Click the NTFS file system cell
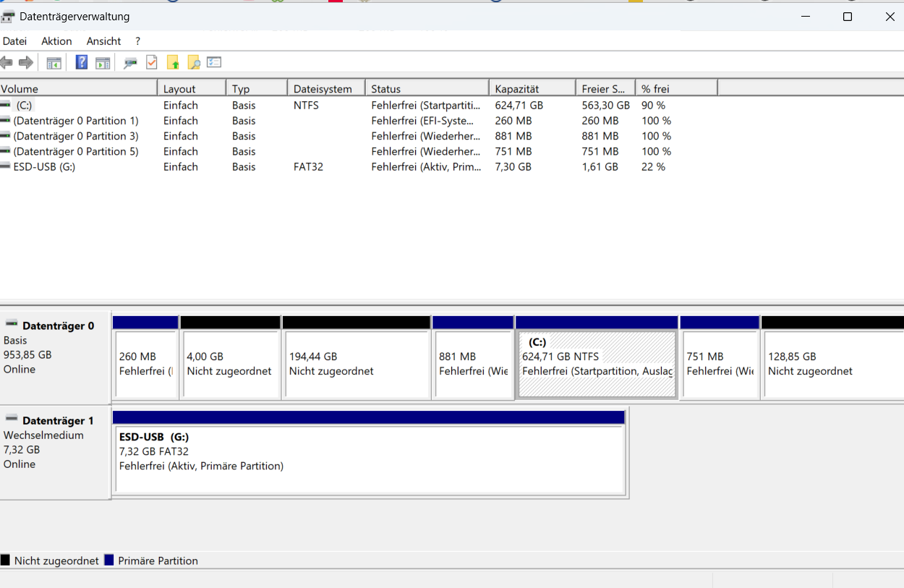The width and height of the screenshot is (904, 588). coord(306,106)
